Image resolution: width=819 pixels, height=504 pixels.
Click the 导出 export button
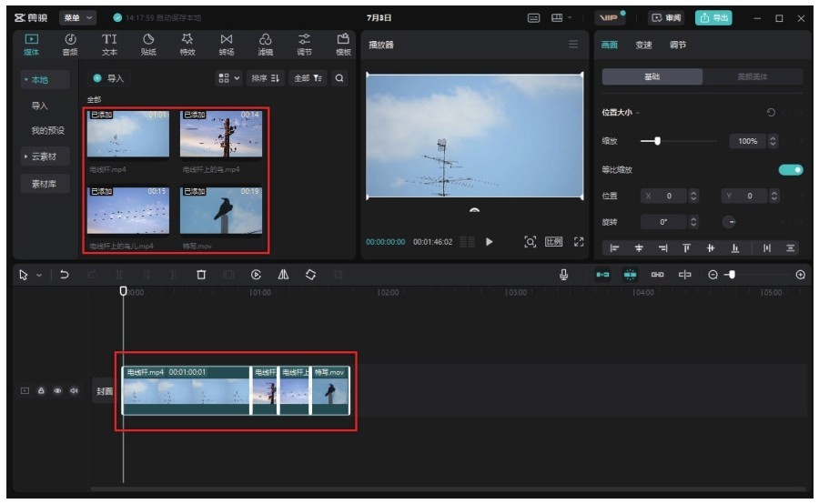click(714, 18)
